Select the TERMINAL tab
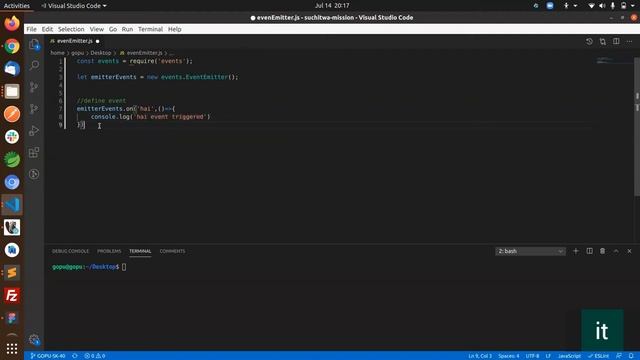Image resolution: width=640 pixels, height=360 pixels. [140, 251]
